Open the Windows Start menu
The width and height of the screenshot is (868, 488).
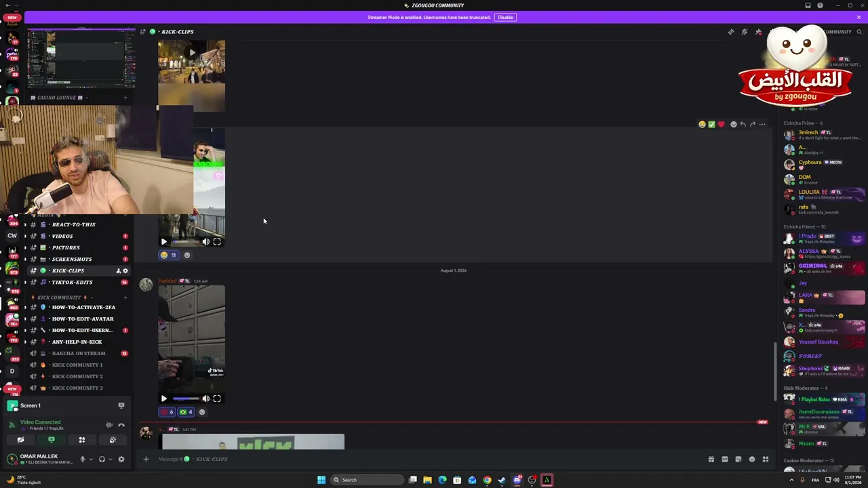[321, 480]
